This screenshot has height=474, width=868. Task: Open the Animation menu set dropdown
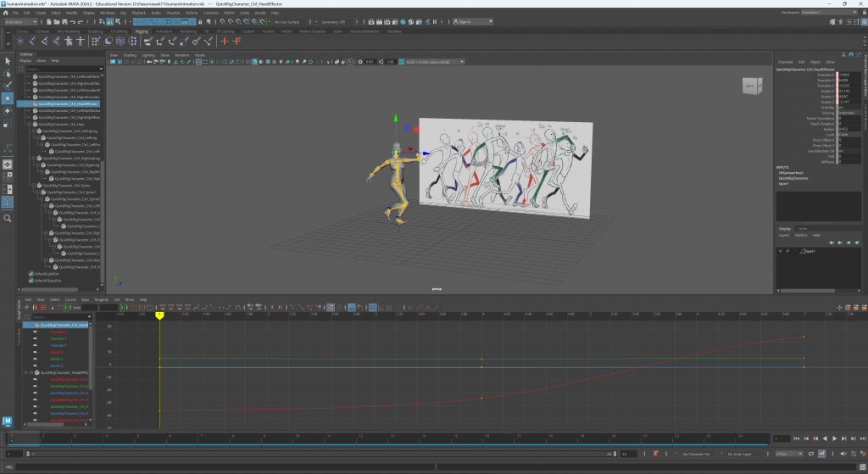click(20, 22)
